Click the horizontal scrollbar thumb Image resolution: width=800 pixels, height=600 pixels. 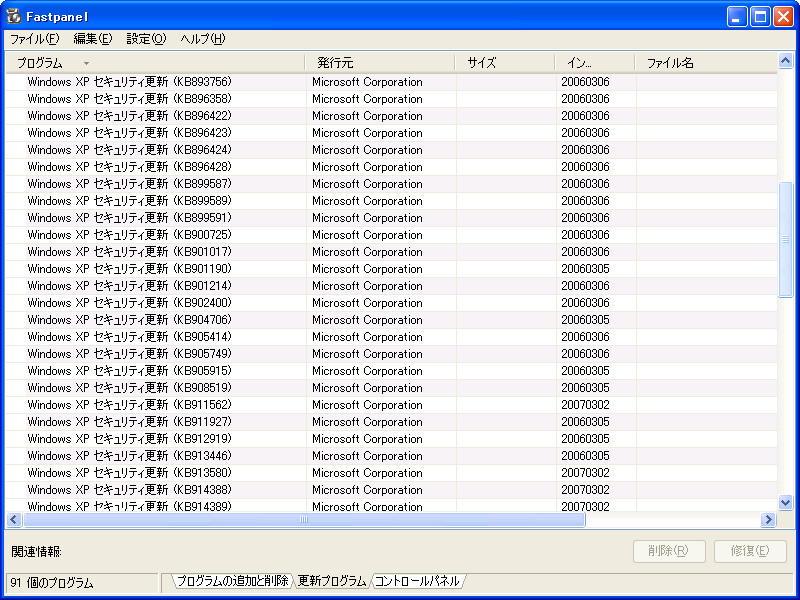(304, 519)
